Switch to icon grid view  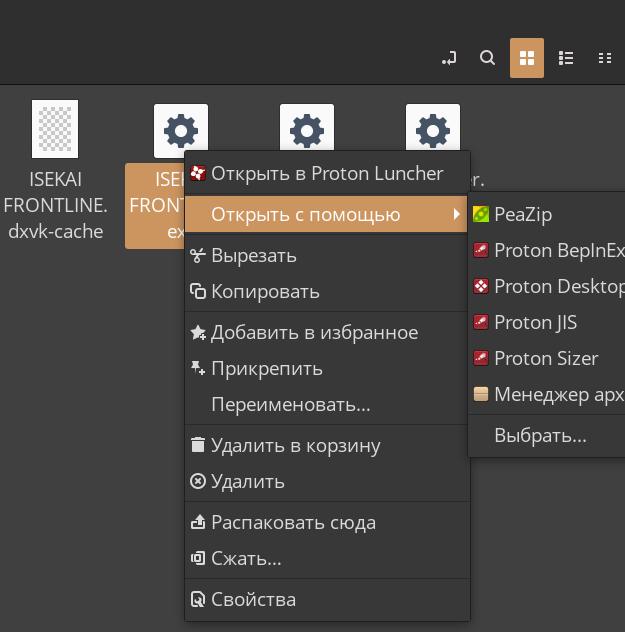(x=527, y=58)
